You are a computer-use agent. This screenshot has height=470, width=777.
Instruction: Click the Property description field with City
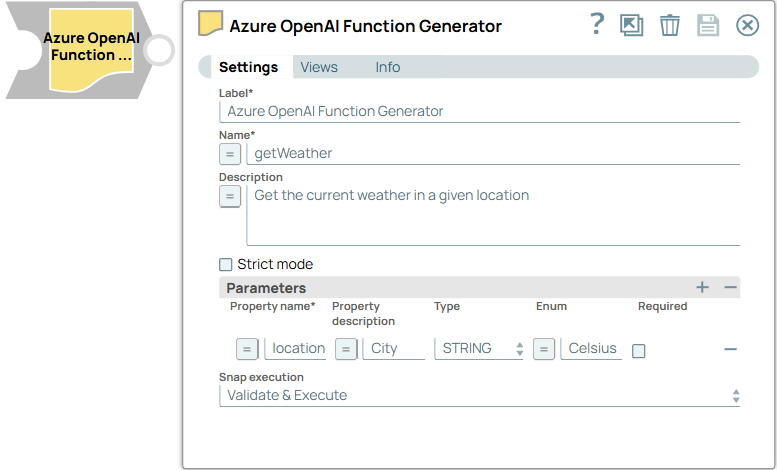393,349
